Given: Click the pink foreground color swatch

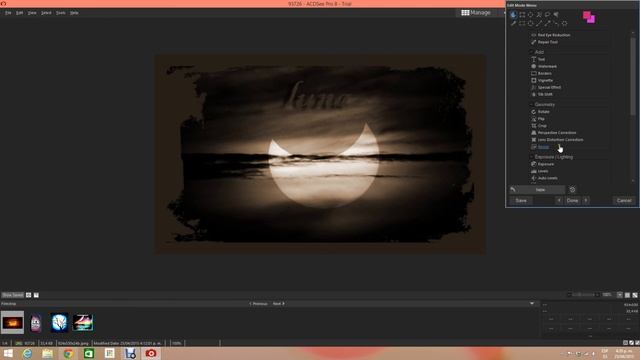Looking at the screenshot, I should click(587, 16).
